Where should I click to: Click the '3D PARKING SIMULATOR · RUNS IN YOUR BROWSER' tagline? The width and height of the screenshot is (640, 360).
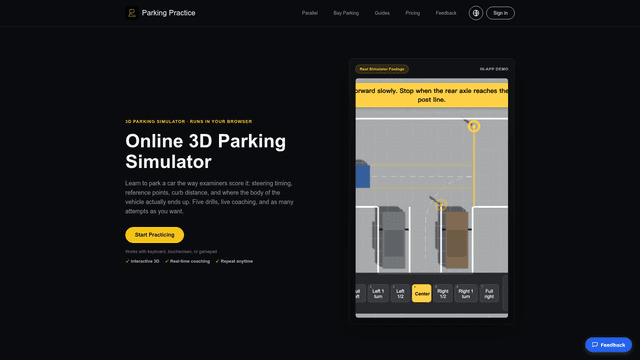189,122
